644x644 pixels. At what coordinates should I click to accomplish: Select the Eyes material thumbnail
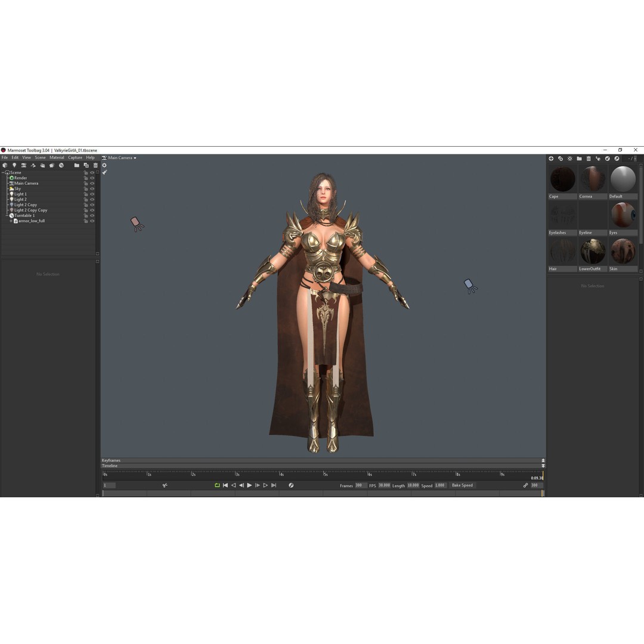pos(623,215)
